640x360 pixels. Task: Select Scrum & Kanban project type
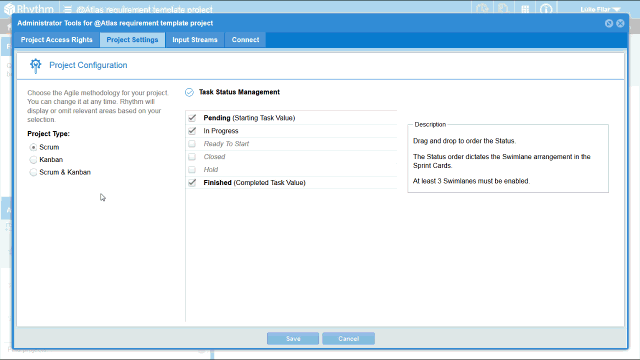pos(33,172)
